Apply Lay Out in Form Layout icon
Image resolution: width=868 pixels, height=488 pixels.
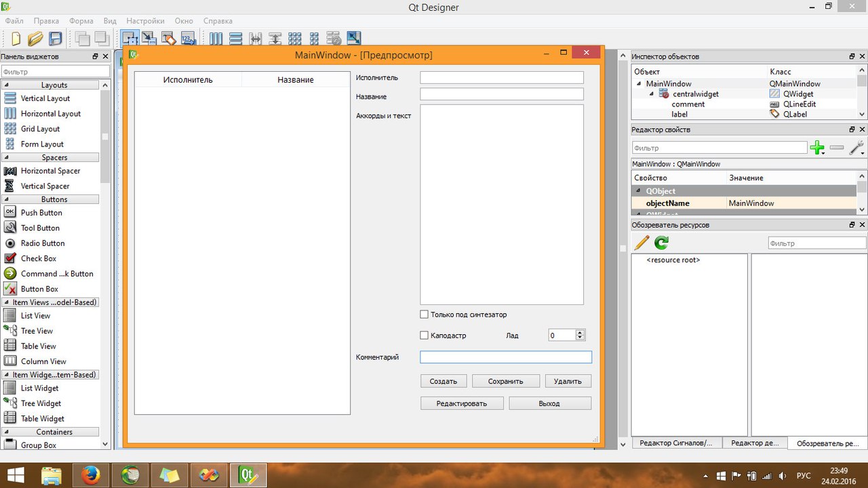pyautogui.click(x=314, y=39)
